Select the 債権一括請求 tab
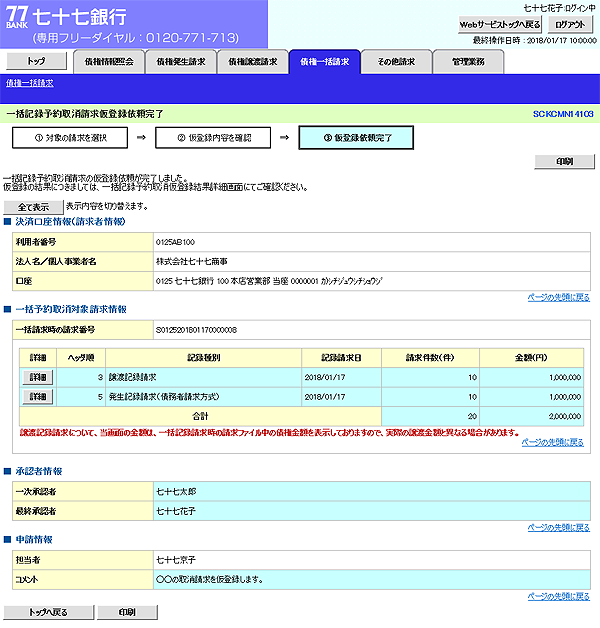 pos(324,62)
